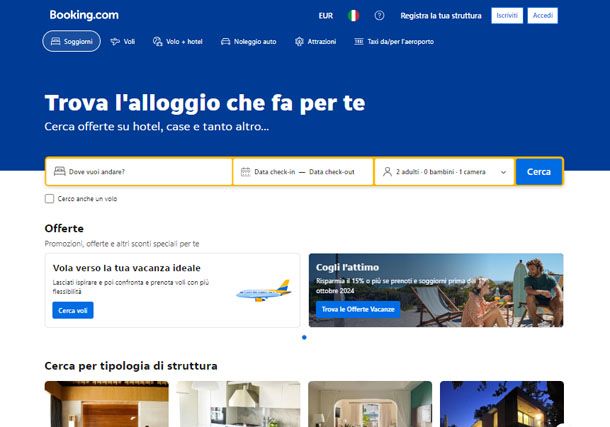Image resolution: width=610 pixels, height=427 pixels.
Task: Open the help question mark icon
Action: (379, 16)
